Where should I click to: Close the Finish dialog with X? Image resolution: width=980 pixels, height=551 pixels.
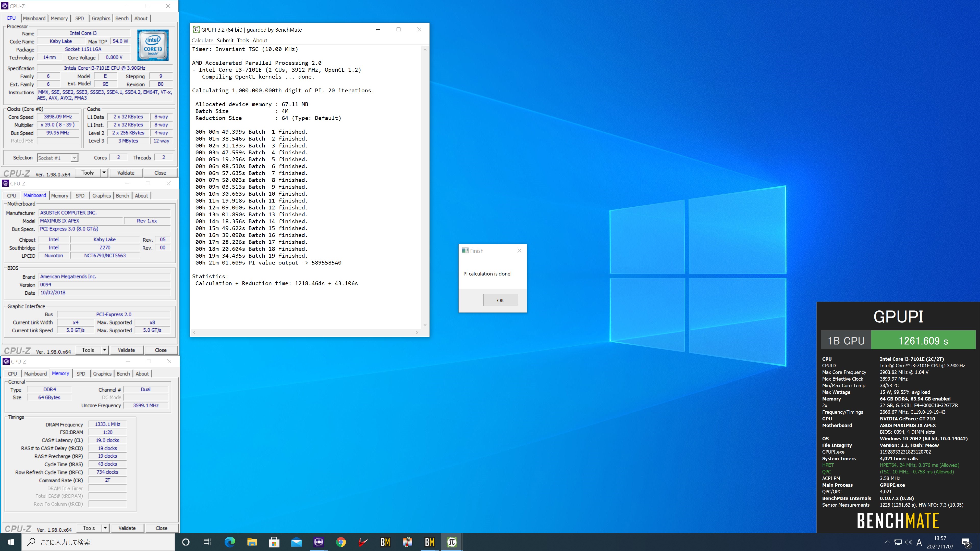tap(519, 251)
